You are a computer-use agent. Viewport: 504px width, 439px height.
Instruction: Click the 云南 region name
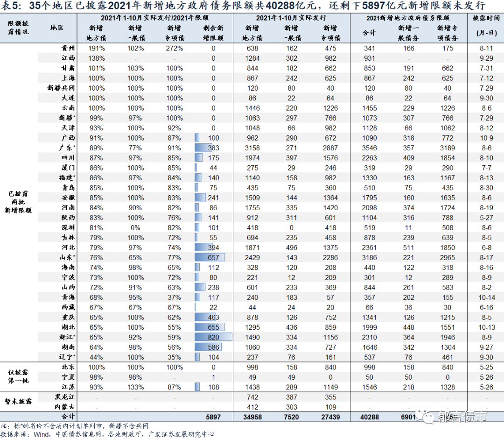coord(68,108)
